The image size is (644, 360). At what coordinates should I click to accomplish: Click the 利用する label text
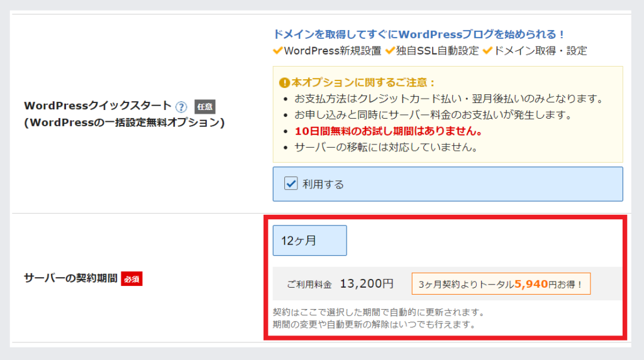[323, 184]
